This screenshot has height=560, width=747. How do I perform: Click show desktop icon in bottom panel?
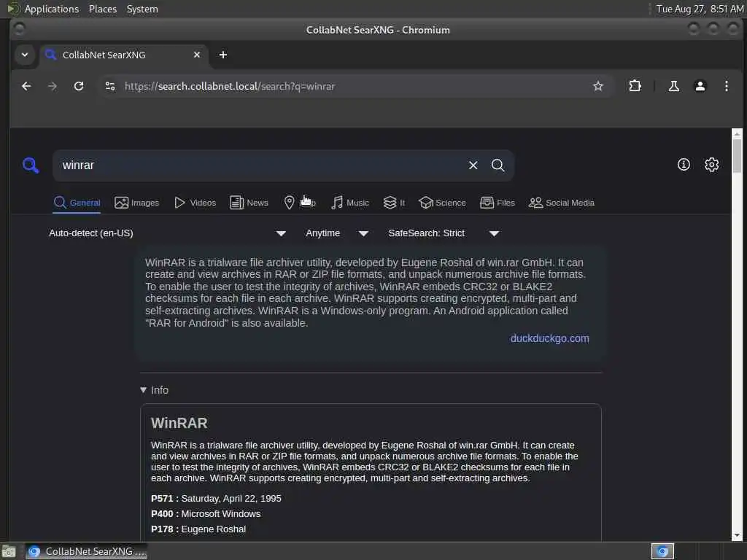click(9, 551)
